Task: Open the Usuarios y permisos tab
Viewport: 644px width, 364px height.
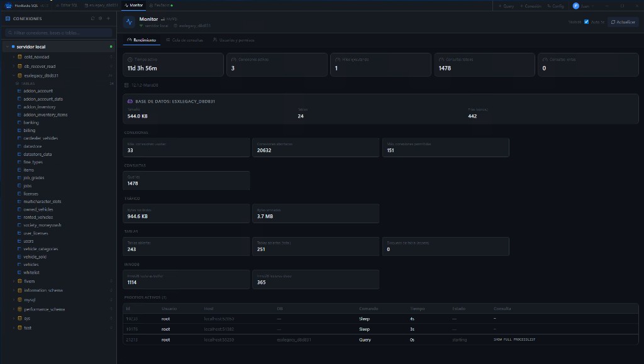Action: (234, 40)
